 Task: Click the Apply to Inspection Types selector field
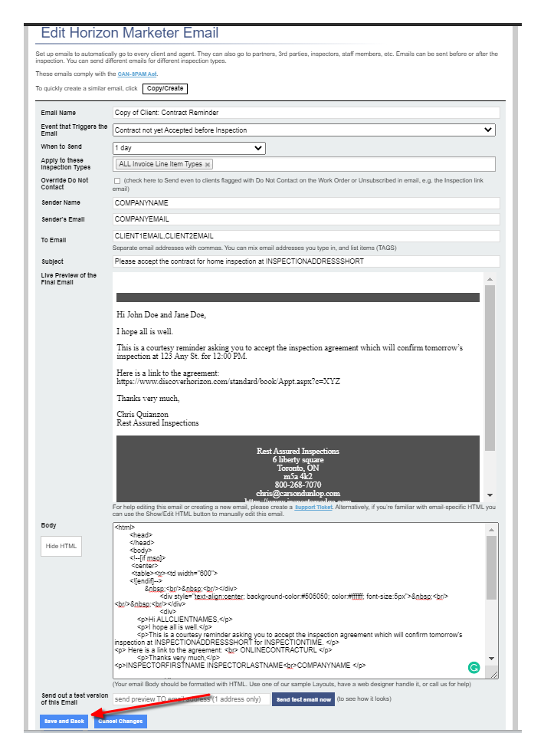pyautogui.click(x=352, y=164)
